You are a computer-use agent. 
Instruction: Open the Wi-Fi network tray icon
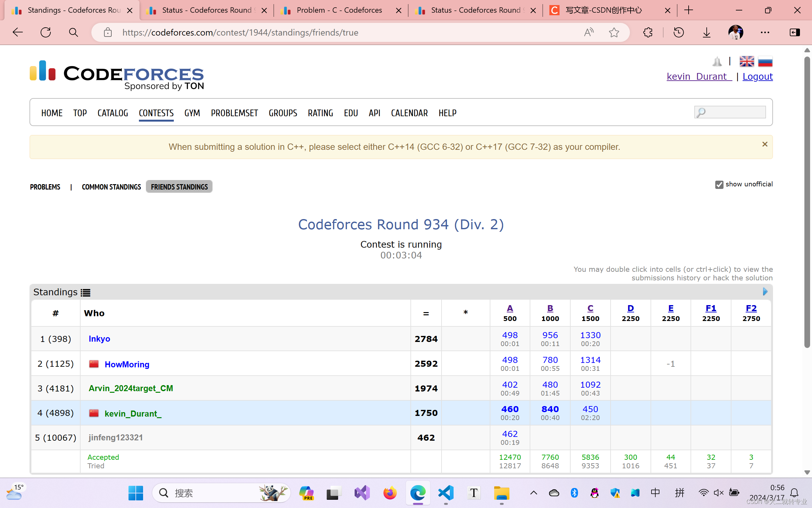pos(703,493)
